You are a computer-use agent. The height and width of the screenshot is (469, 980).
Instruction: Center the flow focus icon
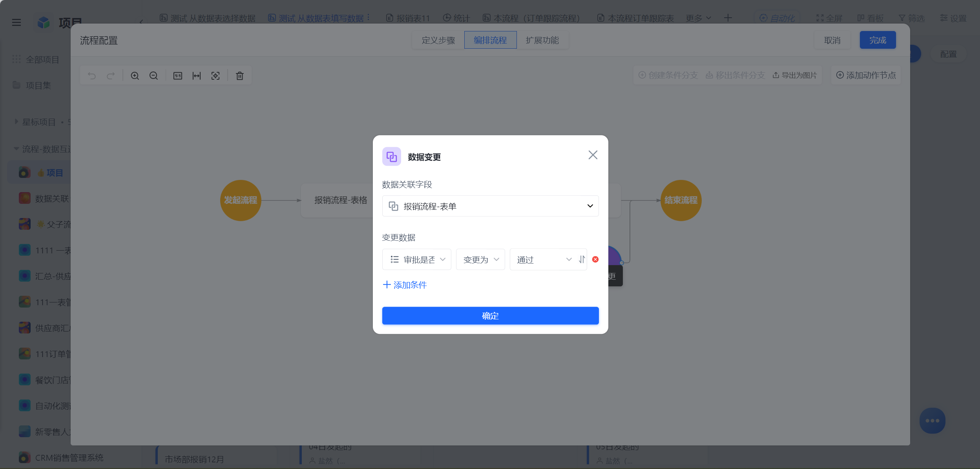click(215, 76)
